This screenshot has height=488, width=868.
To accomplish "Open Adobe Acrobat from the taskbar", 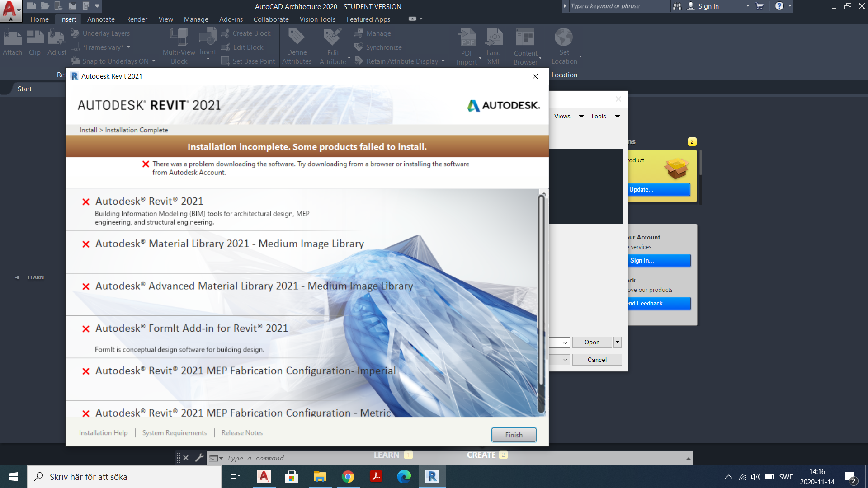I will coord(376,477).
